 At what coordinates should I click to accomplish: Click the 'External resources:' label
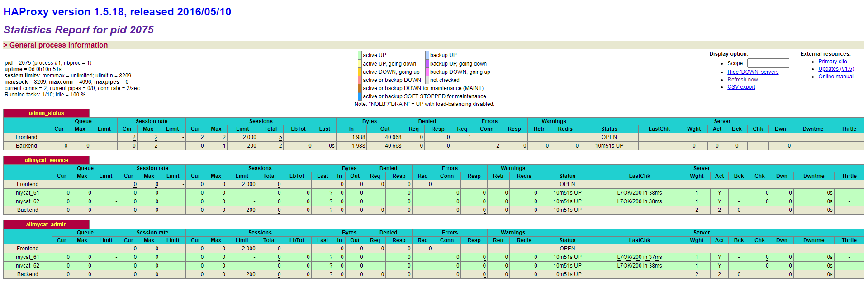[825, 54]
